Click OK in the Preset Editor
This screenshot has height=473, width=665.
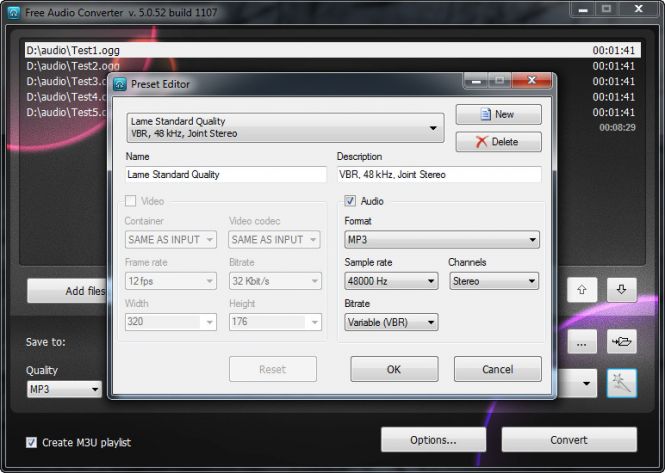(394, 369)
